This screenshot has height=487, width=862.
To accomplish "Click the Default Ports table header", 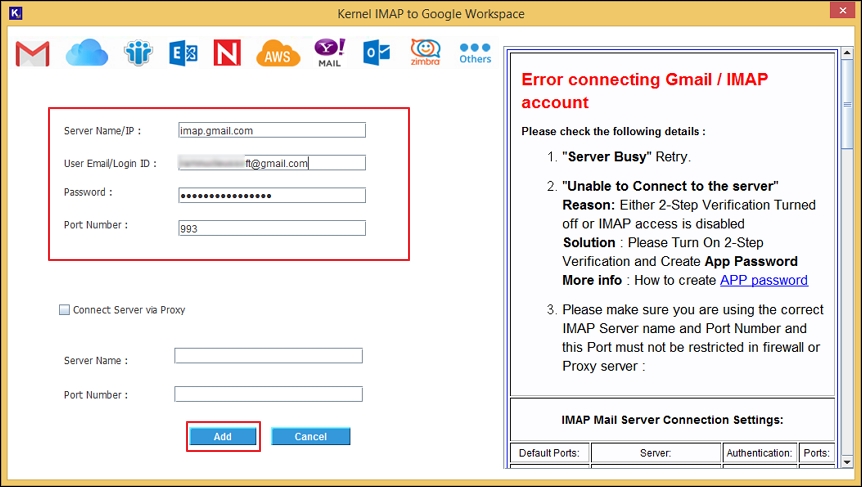I will 550,453.
